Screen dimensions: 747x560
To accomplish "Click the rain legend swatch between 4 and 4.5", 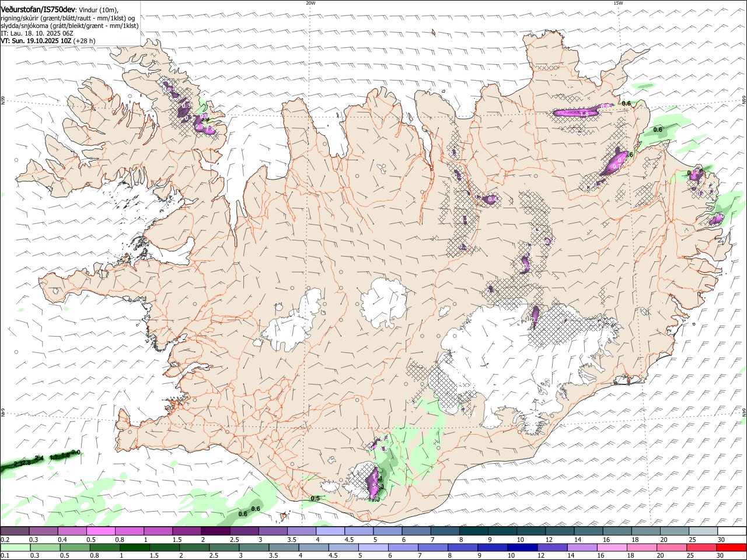I will [313, 548].
